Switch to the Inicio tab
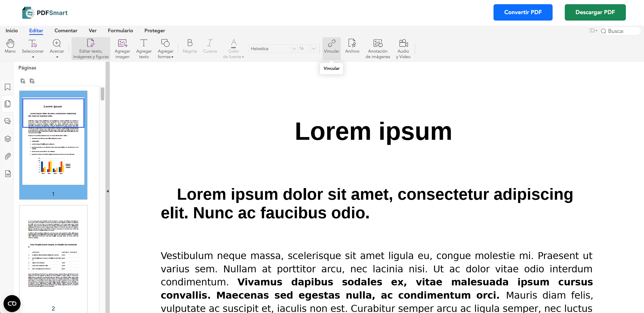The width and height of the screenshot is (644, 313). point(12,31)
